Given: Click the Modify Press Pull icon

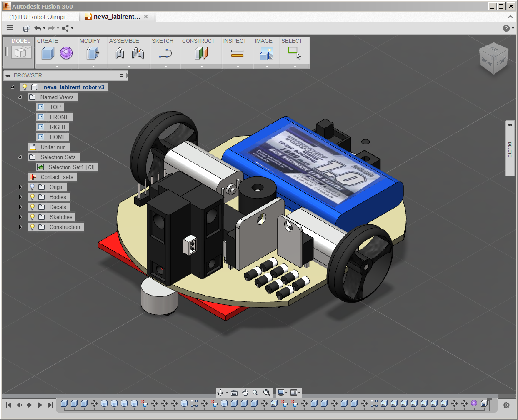Looking at the screenshot, I should pos(93,53).
